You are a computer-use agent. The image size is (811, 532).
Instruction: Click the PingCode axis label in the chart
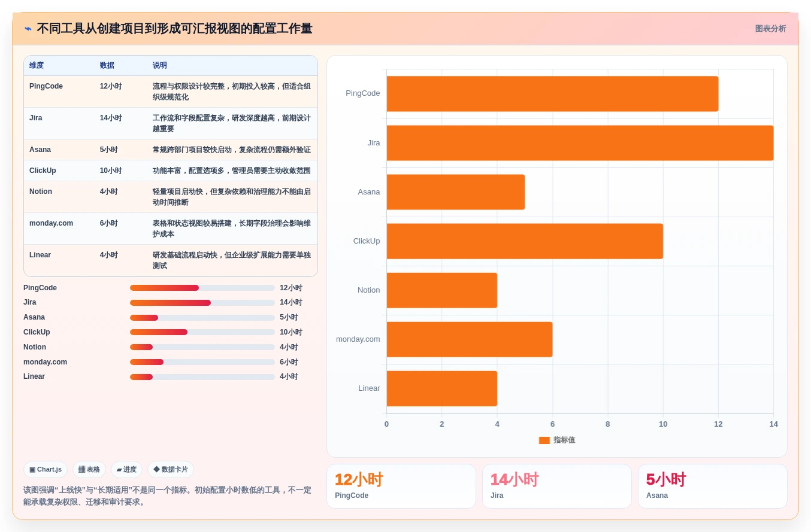coord(363,93)
